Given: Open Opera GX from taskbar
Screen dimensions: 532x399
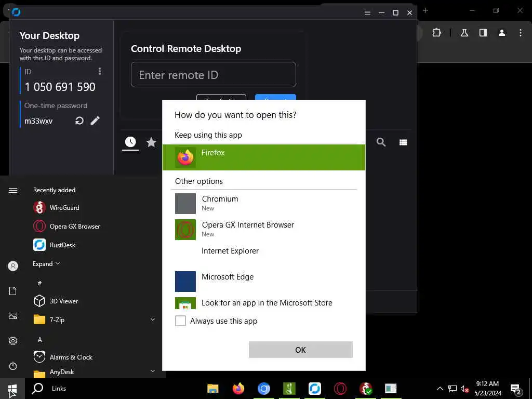Looking at the screenshot, I should coord(340,389).
